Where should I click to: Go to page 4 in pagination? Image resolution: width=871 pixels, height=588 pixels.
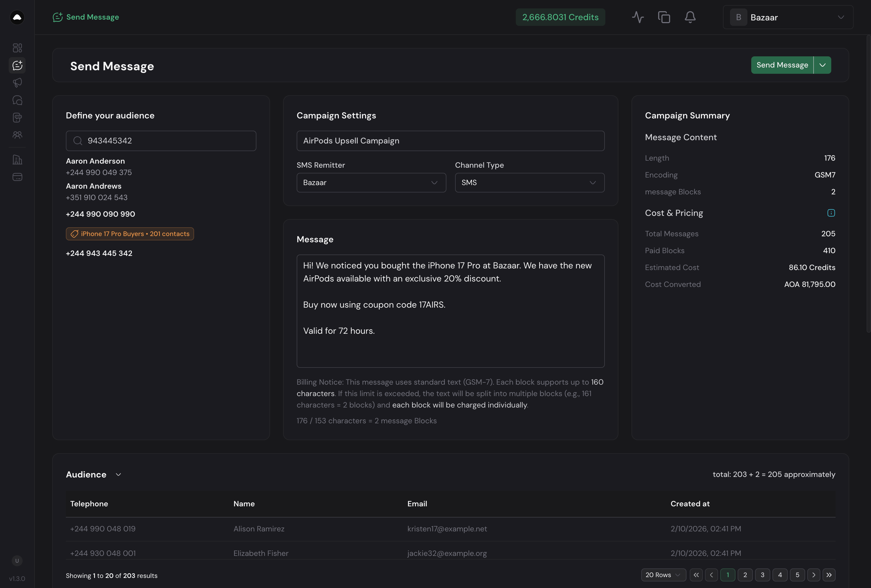click(780, 575)
